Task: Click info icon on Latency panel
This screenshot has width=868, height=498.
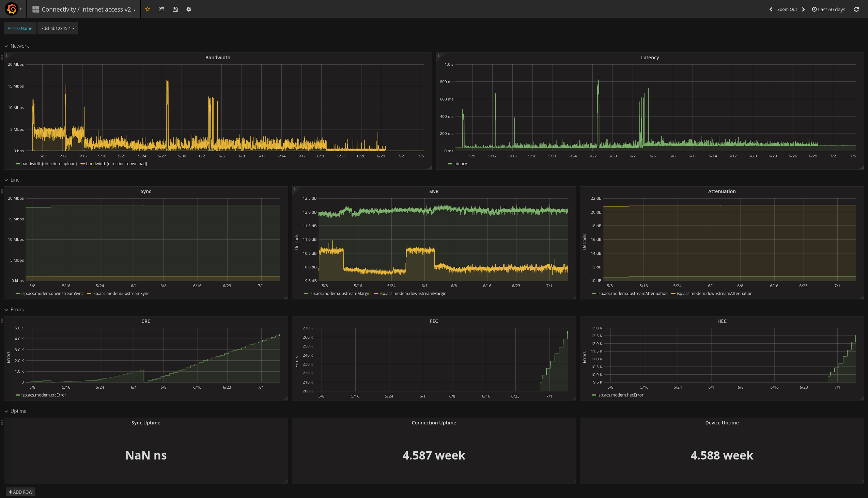Action: pos(439,55)
